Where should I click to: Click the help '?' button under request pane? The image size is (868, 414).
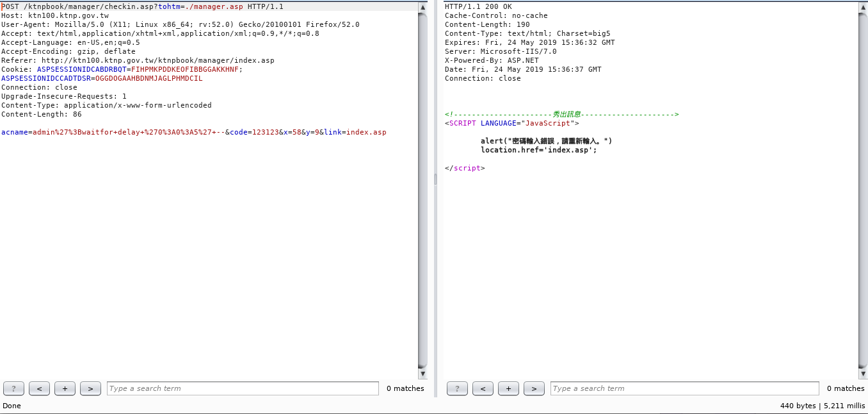point(13,388)
